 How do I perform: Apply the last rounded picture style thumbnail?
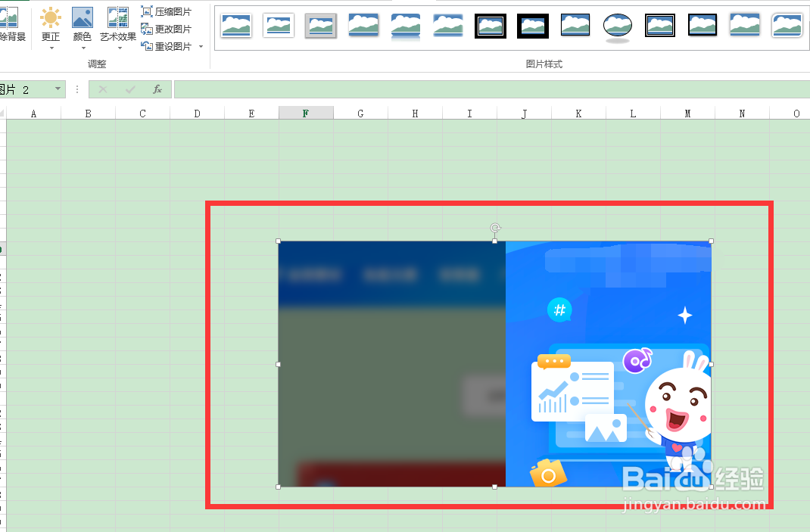coord(787,25)
